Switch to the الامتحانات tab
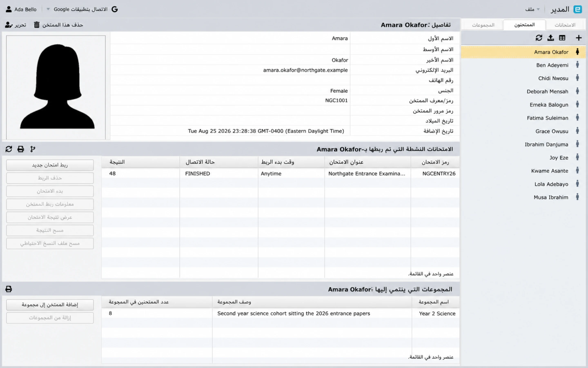588x368 pixels. [x=565, y=25]
